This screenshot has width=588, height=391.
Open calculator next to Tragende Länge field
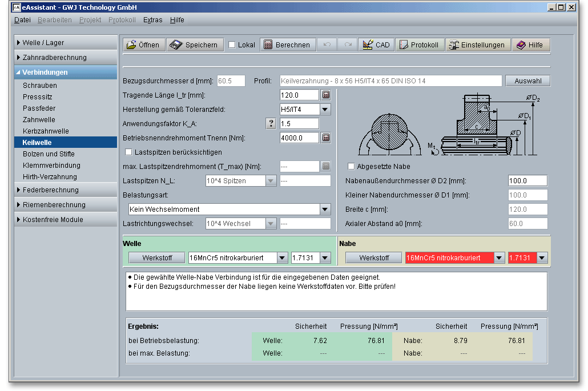tap(325, 95)
